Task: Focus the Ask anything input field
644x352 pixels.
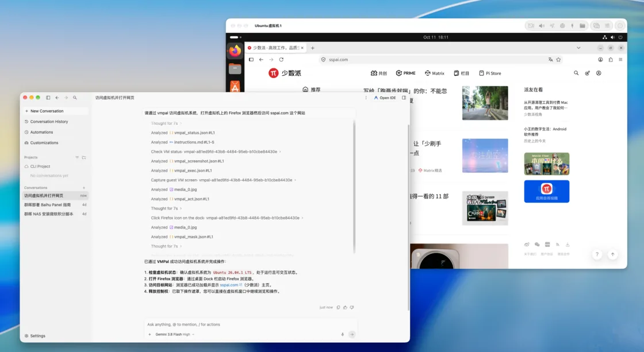Action: click(x=251, y=324)
